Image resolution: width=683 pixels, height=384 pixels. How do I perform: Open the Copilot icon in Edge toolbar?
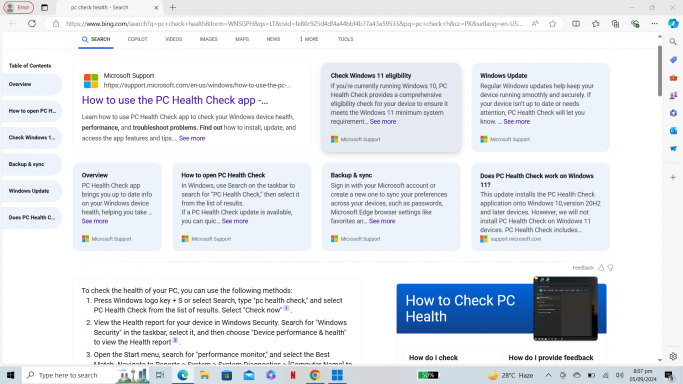673,24
